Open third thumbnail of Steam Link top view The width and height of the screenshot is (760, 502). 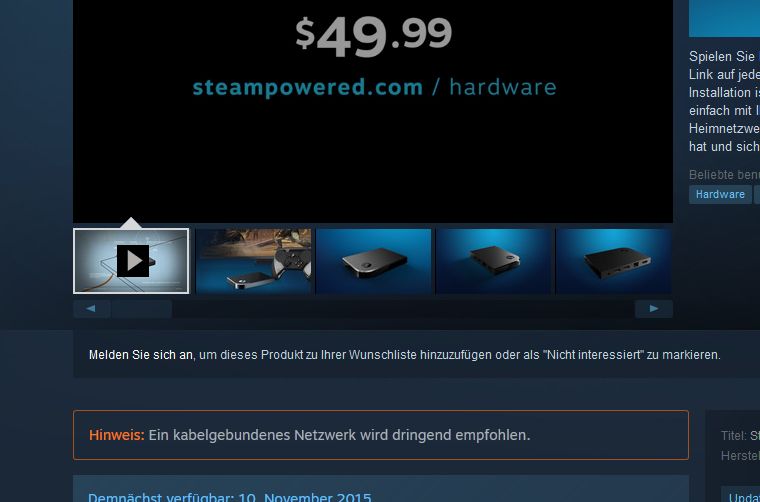373,261
